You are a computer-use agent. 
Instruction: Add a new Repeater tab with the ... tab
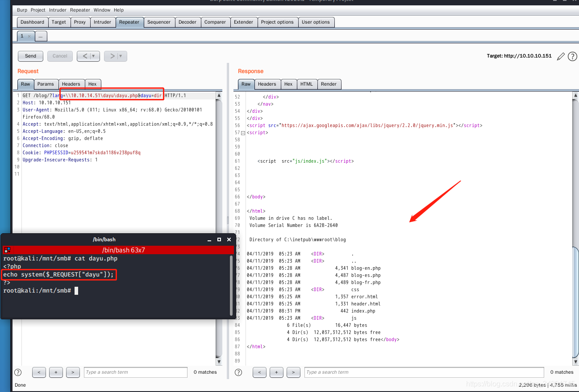click(x=40, y=36)
